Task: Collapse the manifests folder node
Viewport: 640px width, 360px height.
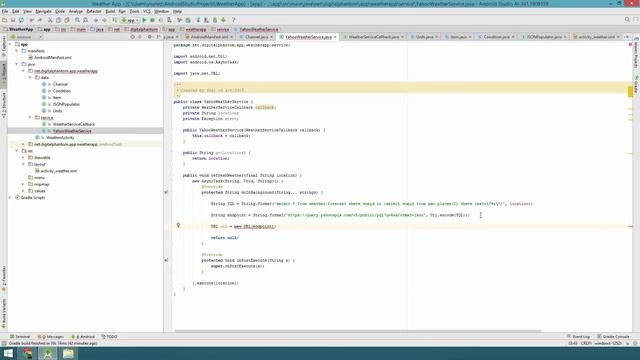Action: pos(17,51)
